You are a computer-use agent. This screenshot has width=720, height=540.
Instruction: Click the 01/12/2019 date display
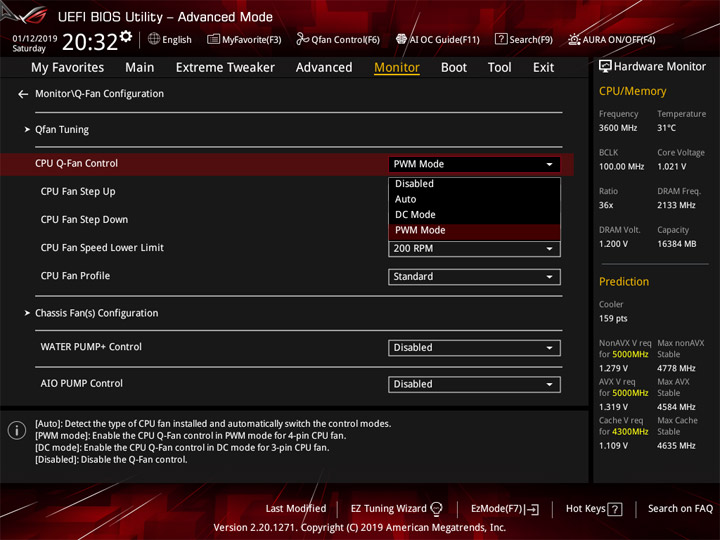tap(35, 39)
